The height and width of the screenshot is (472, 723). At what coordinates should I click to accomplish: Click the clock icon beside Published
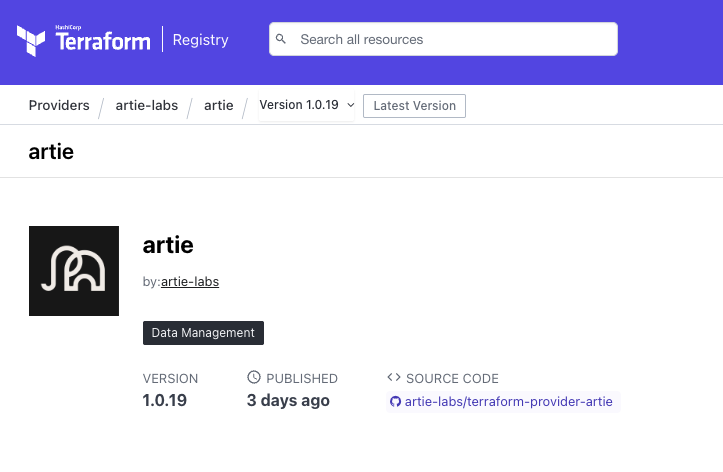[254, 378]
